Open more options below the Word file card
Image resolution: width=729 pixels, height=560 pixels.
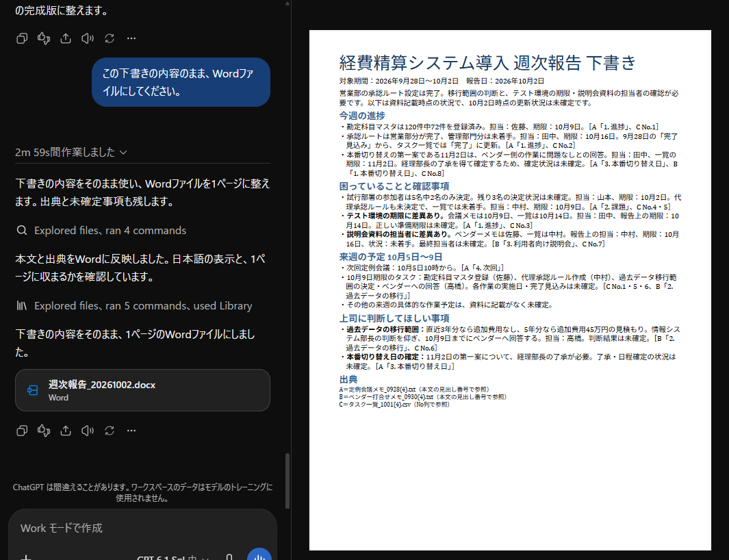131,431
